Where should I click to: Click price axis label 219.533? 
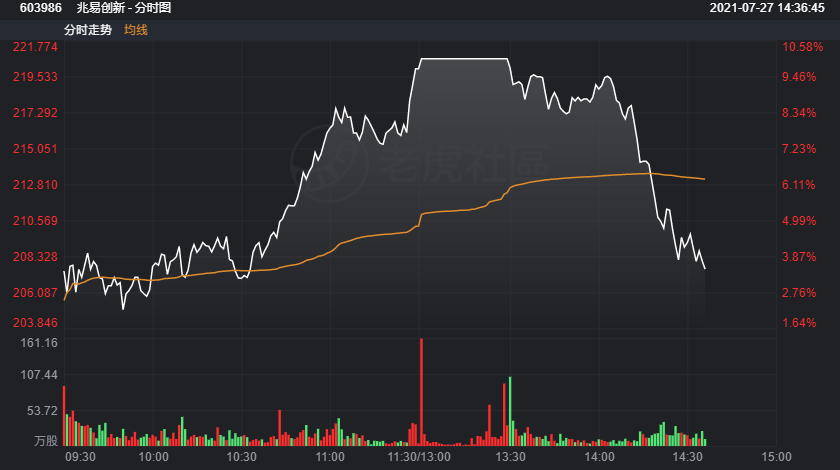coord(35,77)
